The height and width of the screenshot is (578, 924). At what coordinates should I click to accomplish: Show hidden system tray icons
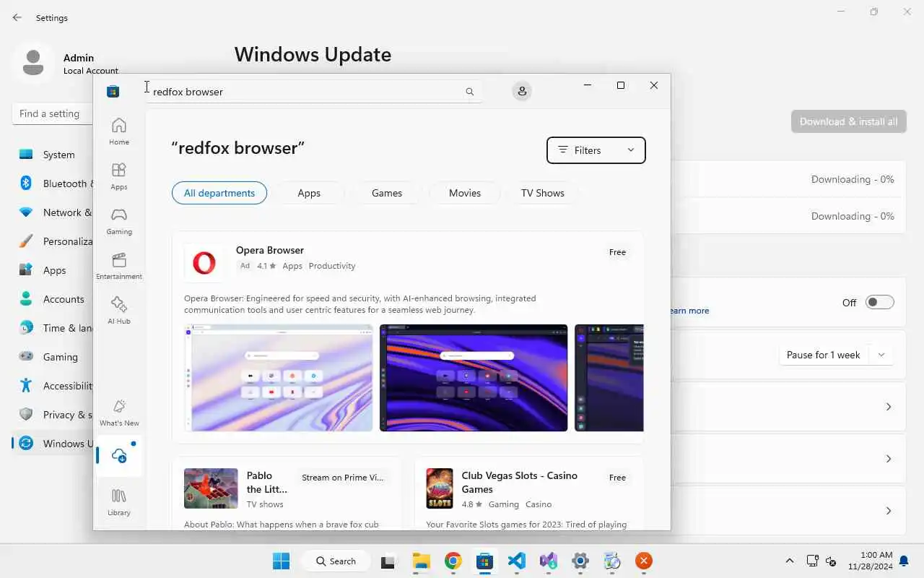coord(790,561)
